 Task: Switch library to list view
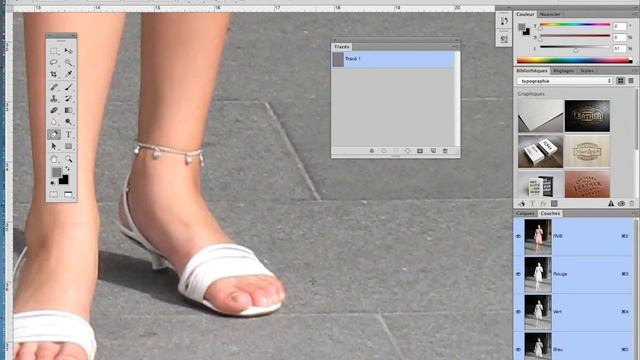(x=631, y=81)
